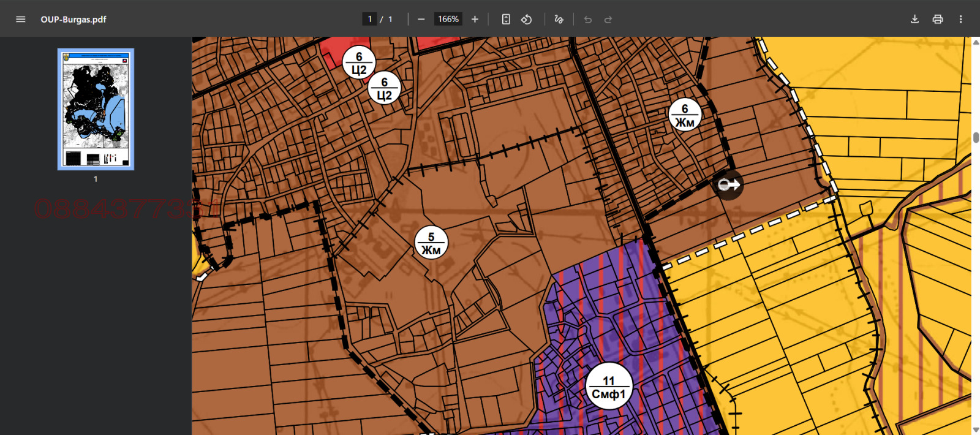980x435 pixels.
Task: Click the scroll down arrow
Action: coord(976,429)
